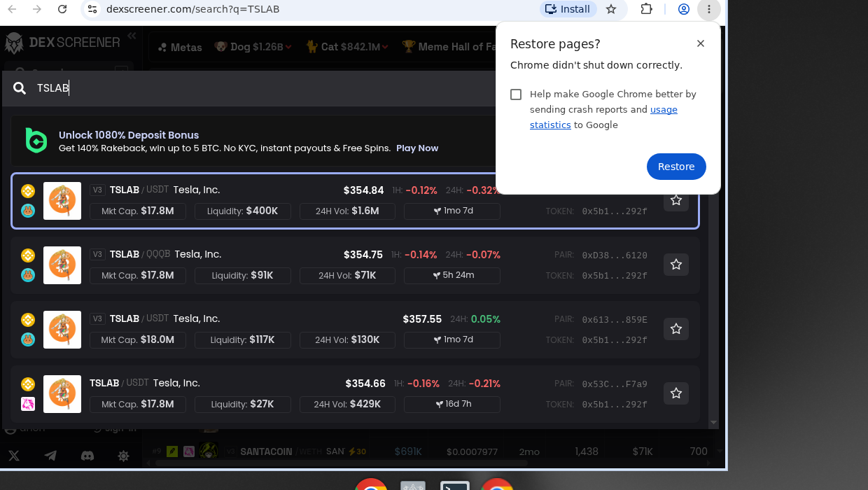
Task: Open Discord icon in sidebar footer
Action: [87, 456]
